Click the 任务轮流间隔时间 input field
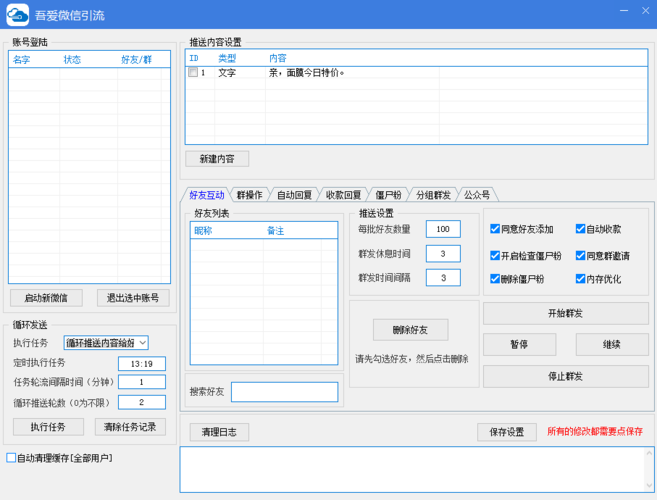 click(142, 382)
